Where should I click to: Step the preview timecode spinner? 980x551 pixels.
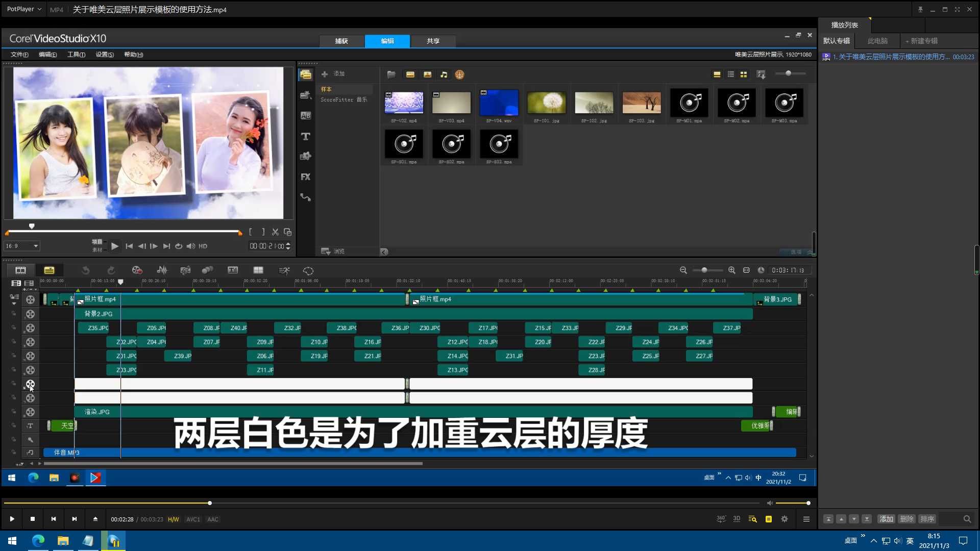[288, 246]
